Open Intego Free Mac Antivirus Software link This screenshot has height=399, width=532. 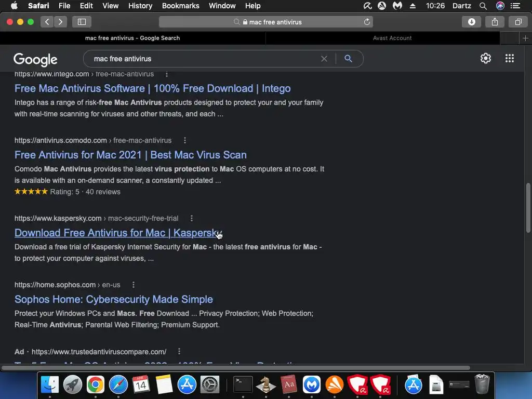(152, 88)
